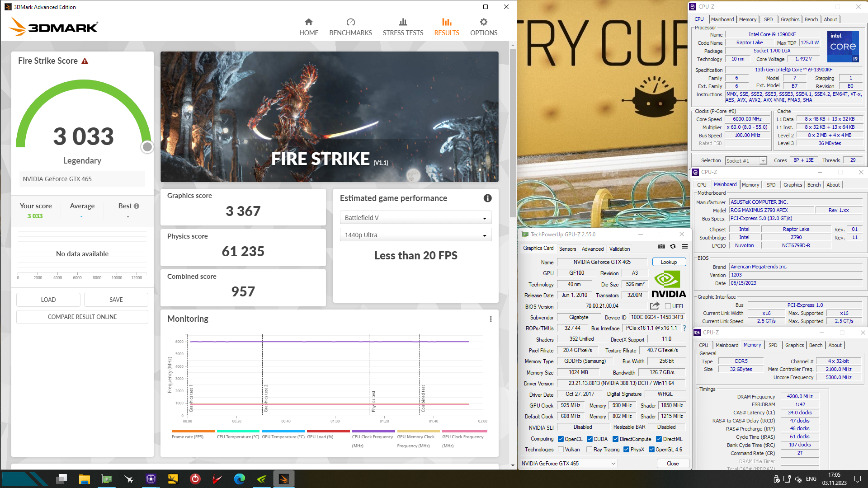Viewport: 868px width, 488px height.
Task: Click the NVIDIA GeForce GTX 465 name field in GPU-Z
Action: click(x=602, y=262)
